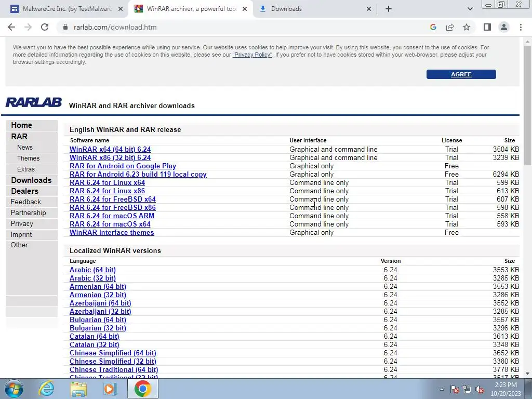This screenshot has width=532, height=399.
Task: Open News in sidebar menu
Action: click(25, 147)
